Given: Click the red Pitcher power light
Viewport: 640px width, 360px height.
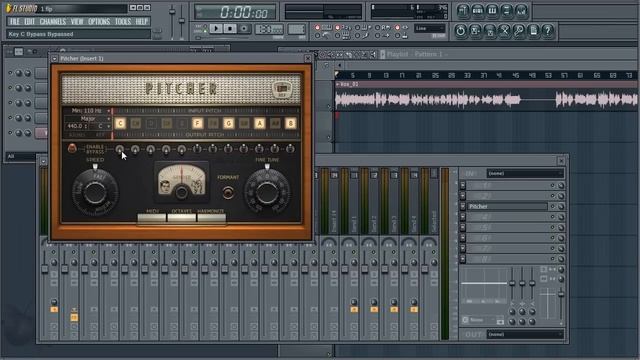Looking at the screenshot, I should (72, 148).
